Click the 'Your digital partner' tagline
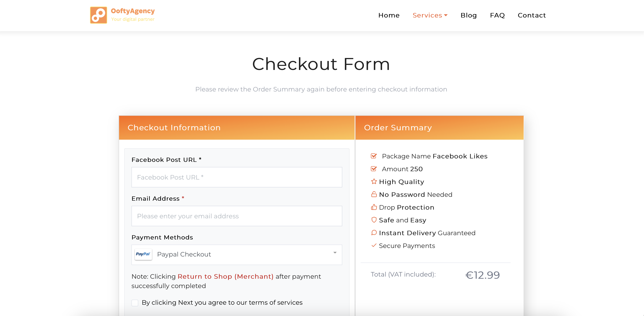The height and width of the screenshot is (316, 644). (133, 19)
